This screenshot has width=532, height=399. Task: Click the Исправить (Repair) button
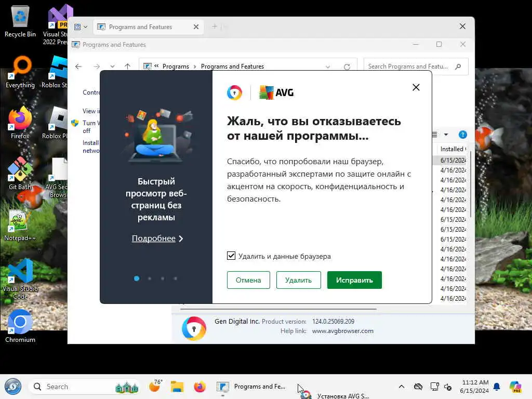tap(354, 280)
